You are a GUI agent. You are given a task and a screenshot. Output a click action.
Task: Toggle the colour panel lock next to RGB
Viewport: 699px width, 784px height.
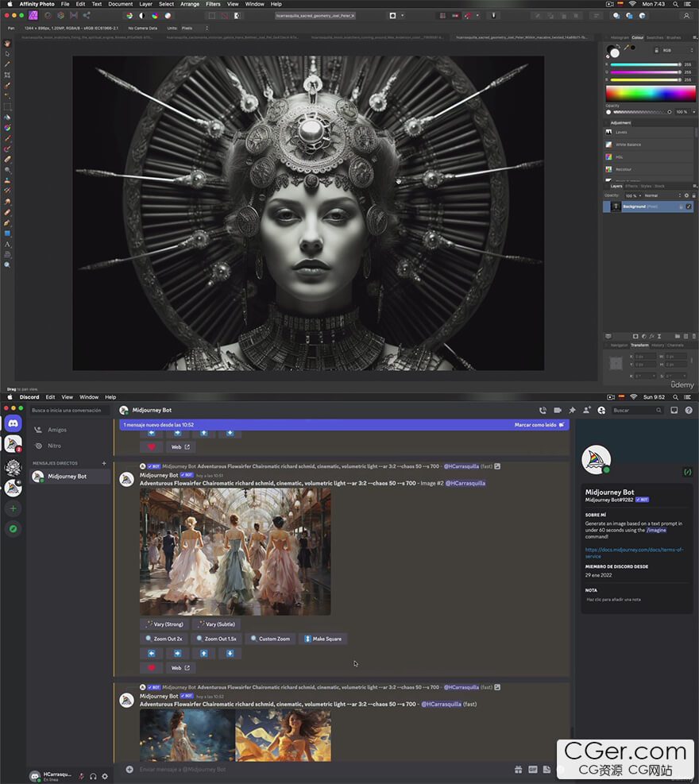[x=656, y=51]
